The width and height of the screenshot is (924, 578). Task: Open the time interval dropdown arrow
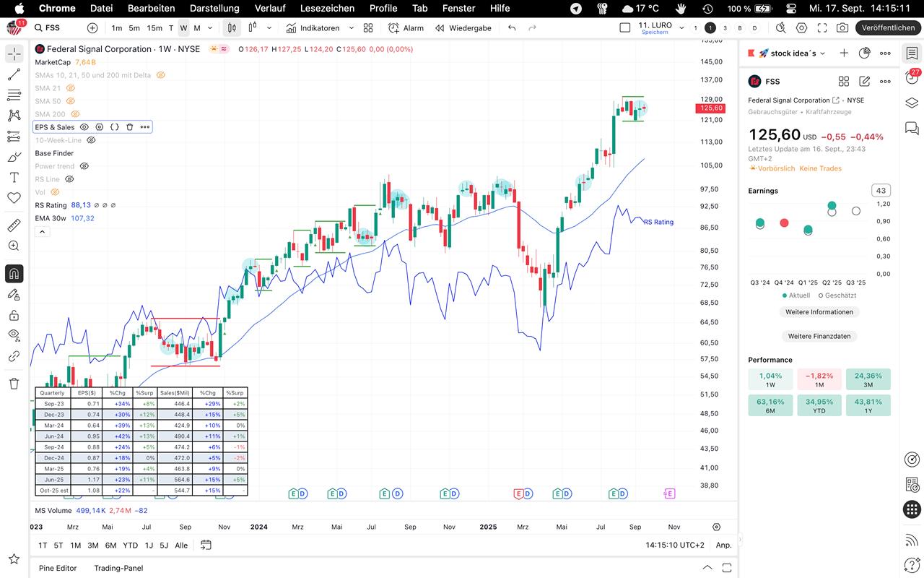[x=210, y=27]
